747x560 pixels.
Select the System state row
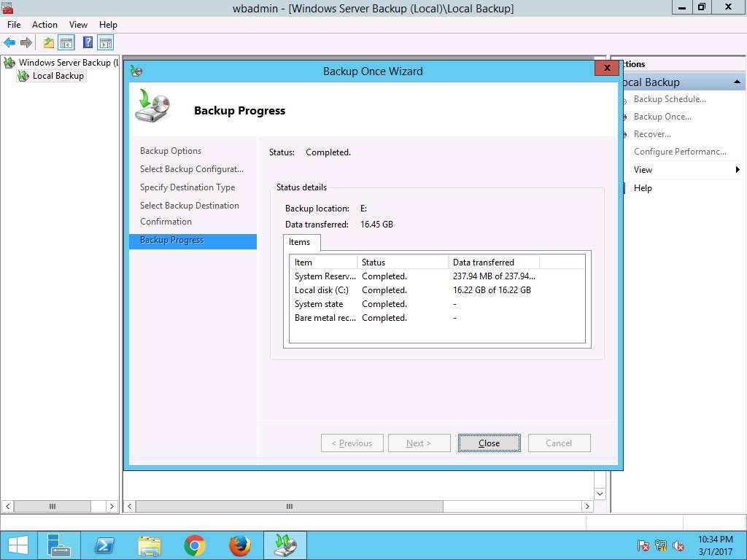pos(437,304)
